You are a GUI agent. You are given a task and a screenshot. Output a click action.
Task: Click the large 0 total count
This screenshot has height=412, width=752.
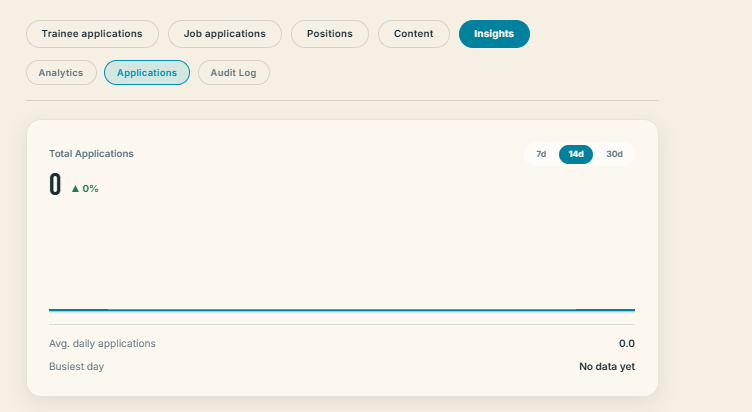coord(55,185)
